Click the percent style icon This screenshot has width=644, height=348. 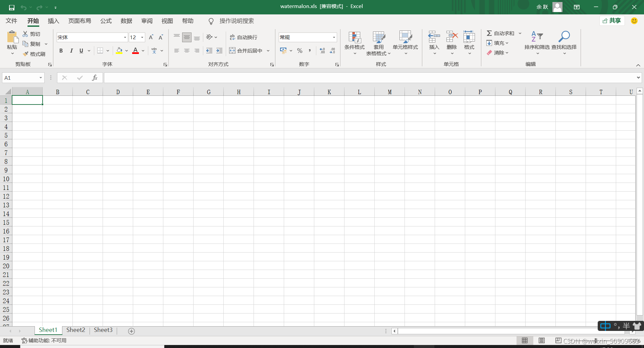click(x=300, y=51)
